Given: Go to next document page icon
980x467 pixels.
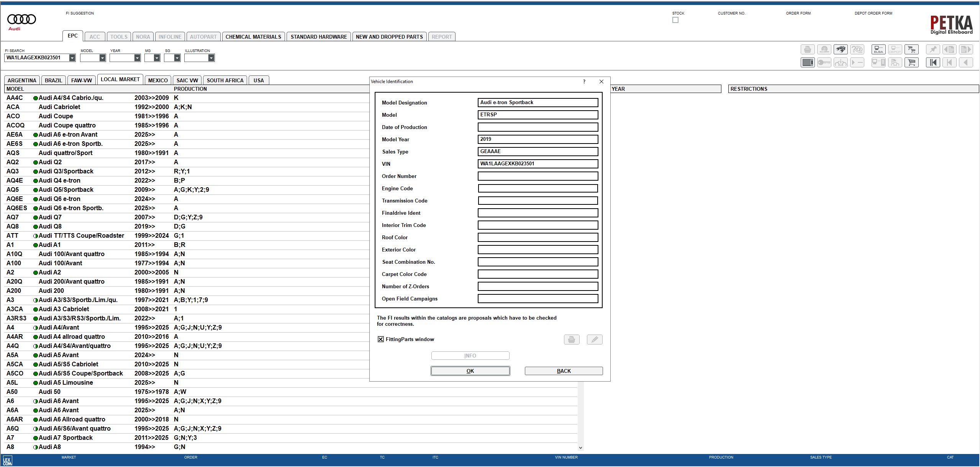Looking at the screenshot, I should pos(966,49).
